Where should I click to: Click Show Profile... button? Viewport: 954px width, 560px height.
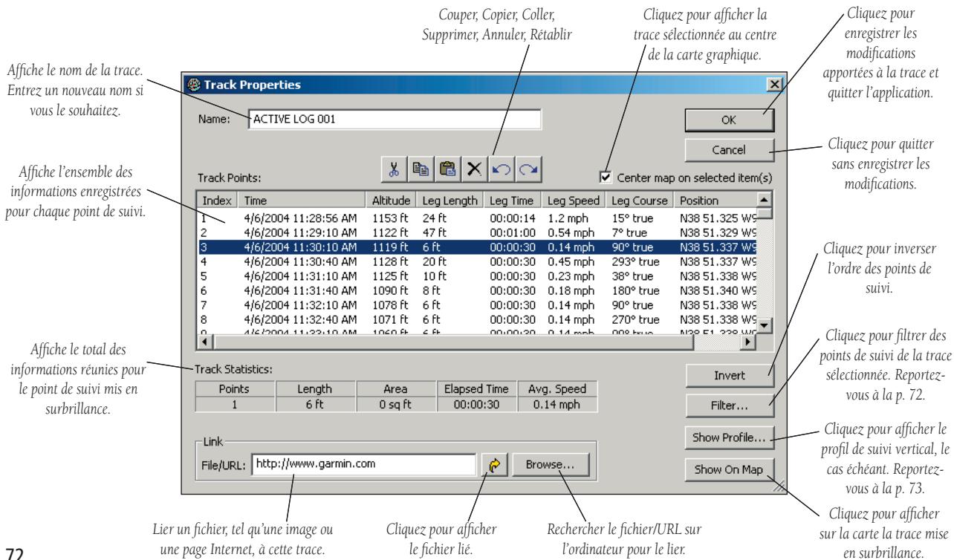click(x=730, y=436)
